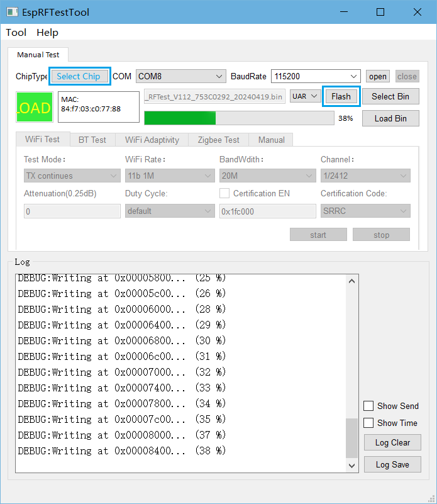
Task: Open the BaudRate dropdown list
Action: coord(316,76)
